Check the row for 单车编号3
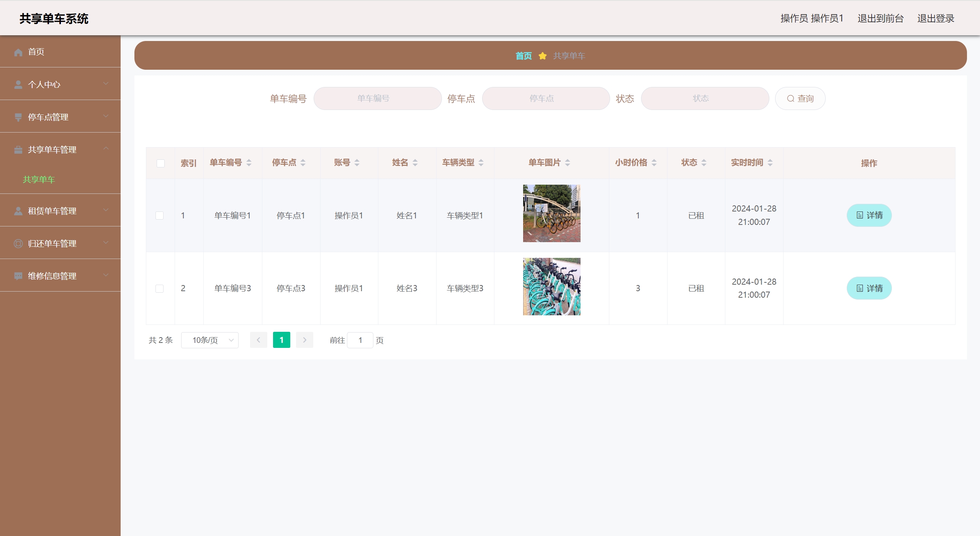The width and height of the screenshot is (980, 536). coord(160,288)
